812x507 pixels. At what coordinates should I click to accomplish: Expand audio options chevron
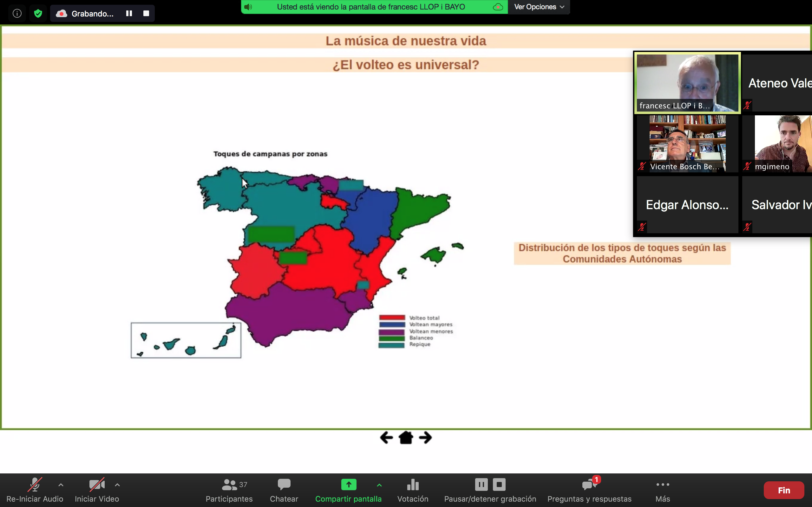[x=61, y=485]
